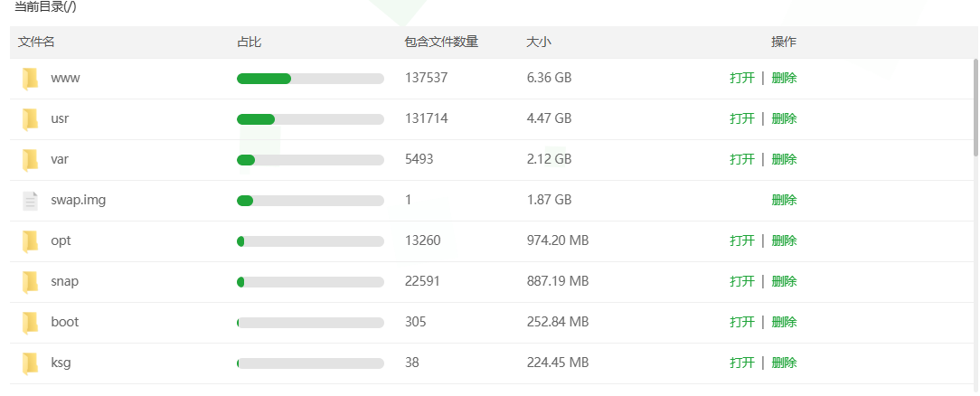Click file count 5493
980x396 pixels.
click(419, 159)
